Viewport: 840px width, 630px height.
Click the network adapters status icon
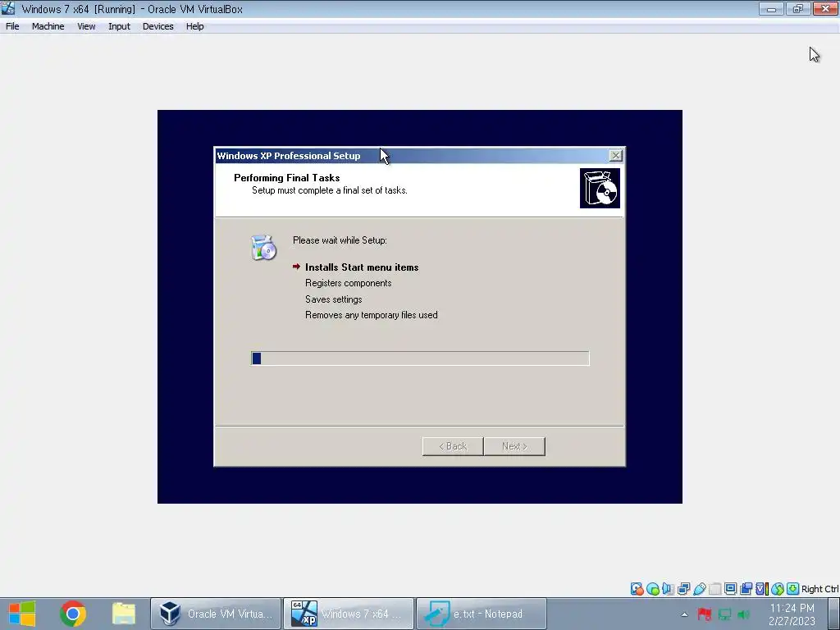pos(683,589)
